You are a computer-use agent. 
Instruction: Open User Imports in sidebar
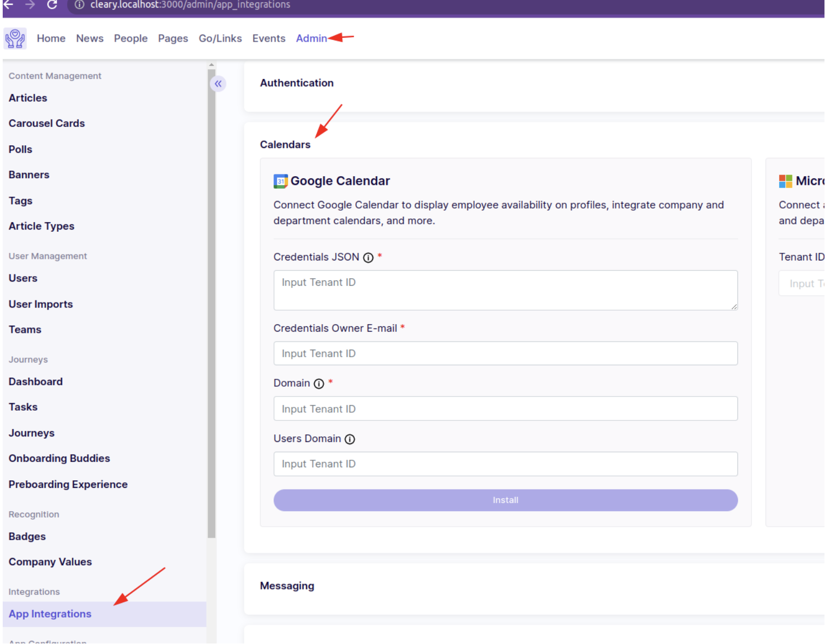tap(41, 304)
